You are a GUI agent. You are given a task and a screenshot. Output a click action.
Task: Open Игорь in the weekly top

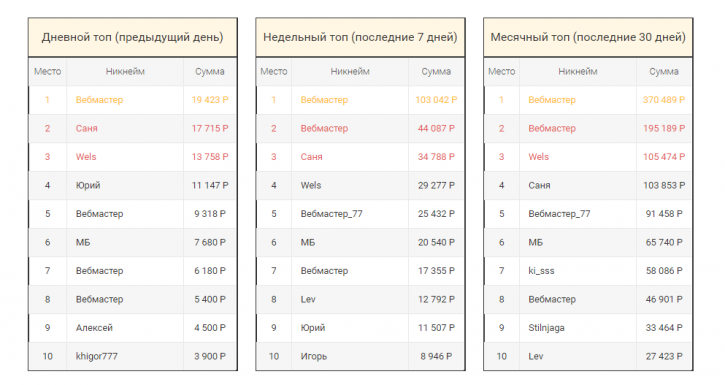(x=313, y=356)
